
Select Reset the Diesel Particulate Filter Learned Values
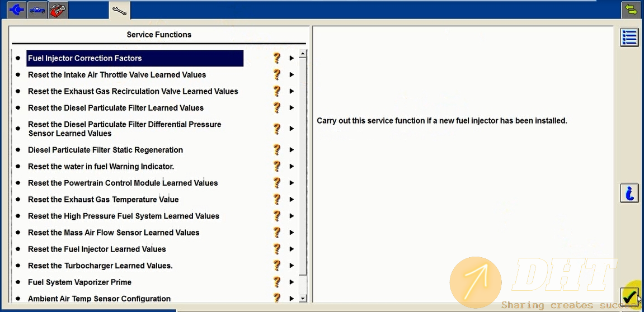(x=116, y=107)
